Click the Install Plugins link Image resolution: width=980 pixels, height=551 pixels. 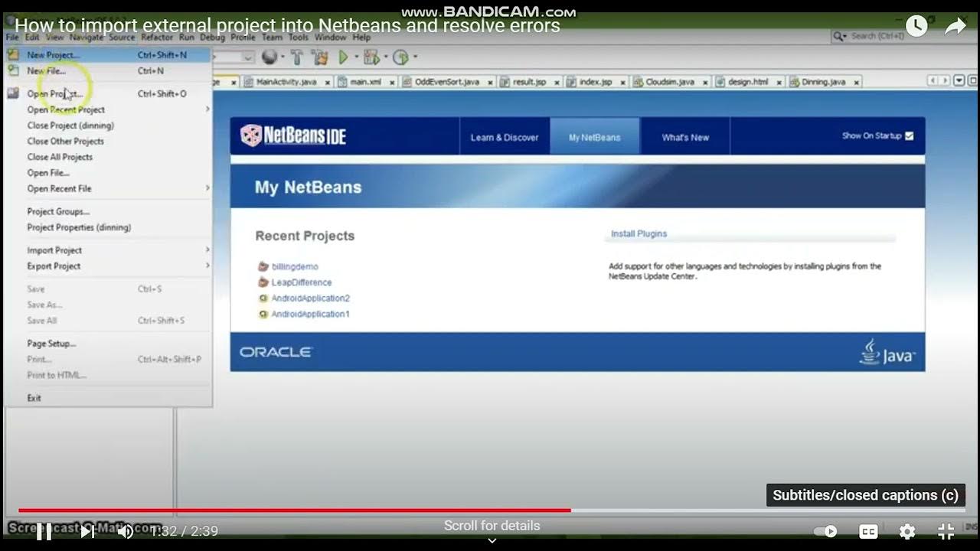point(639,233)
